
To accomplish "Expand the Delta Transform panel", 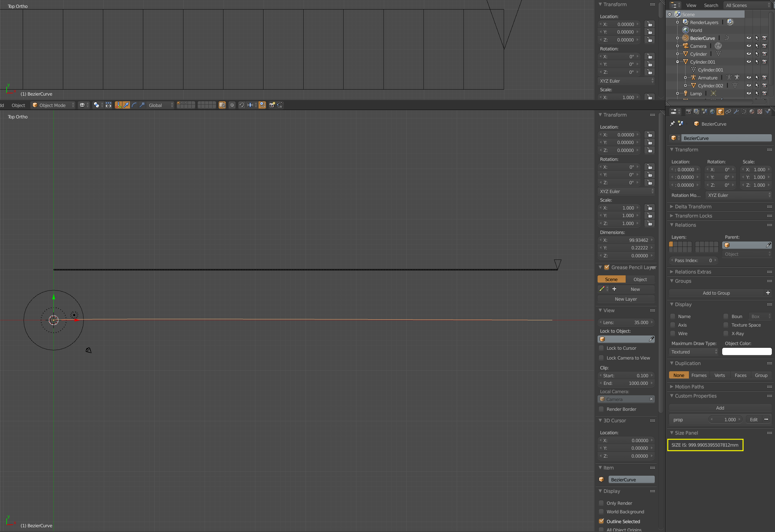I will click(693, 206).
